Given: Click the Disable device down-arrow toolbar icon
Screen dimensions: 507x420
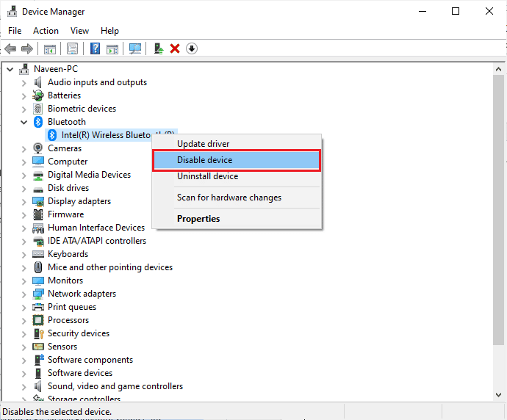Looking at the screenshot, I should pos(192,48).
